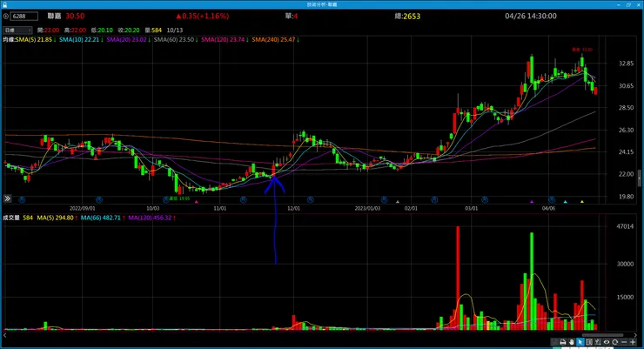Click the 32.85 price axis label
Viewport: 644px width, 349px height.
627,64
